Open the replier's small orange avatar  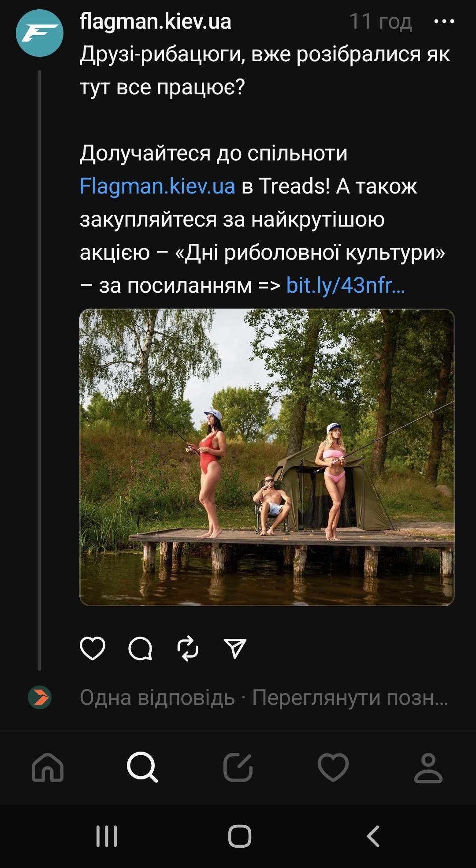[40, 697]
